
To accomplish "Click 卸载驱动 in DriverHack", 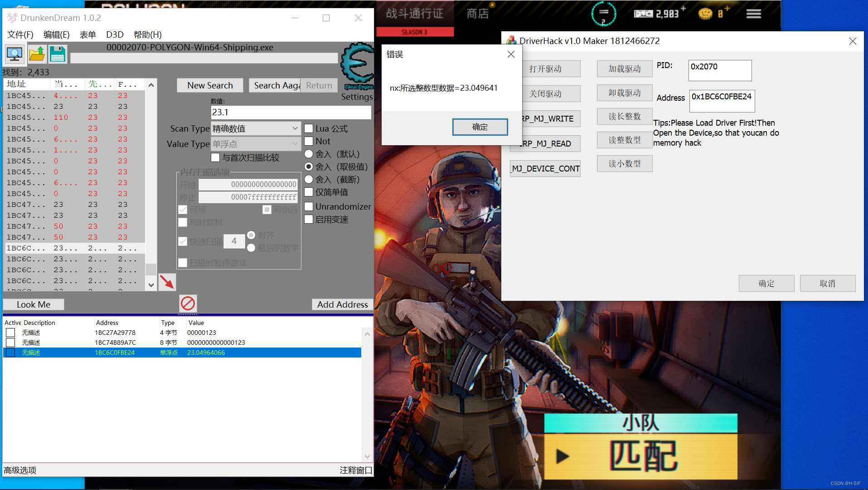I will click(x=625, y=93).
